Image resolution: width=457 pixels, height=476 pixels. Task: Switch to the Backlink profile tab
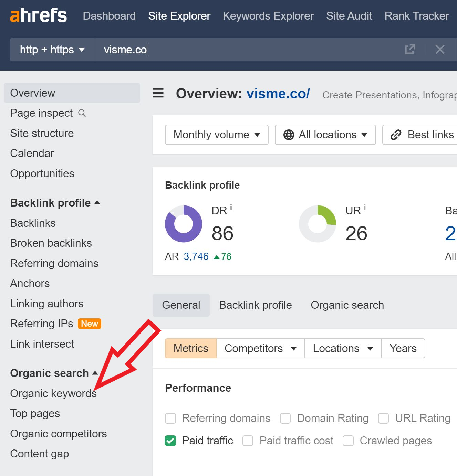256,305
